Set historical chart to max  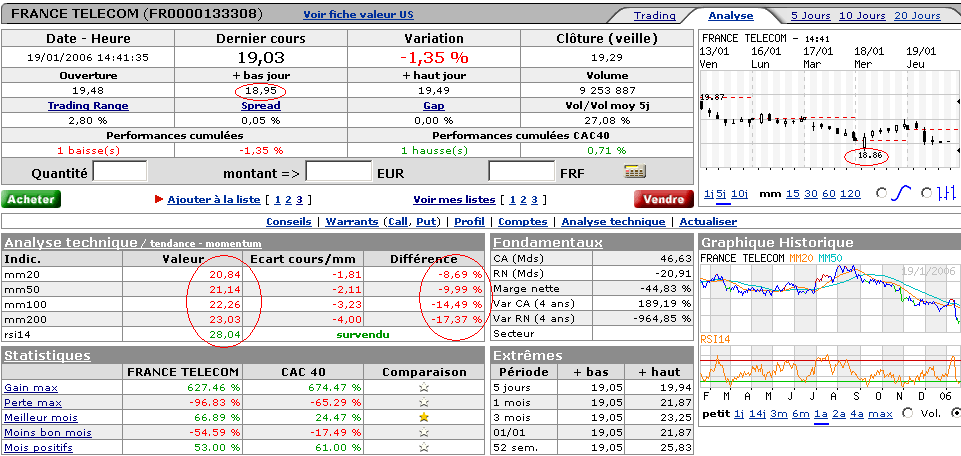pyautogui.click(x=880, y=414)
